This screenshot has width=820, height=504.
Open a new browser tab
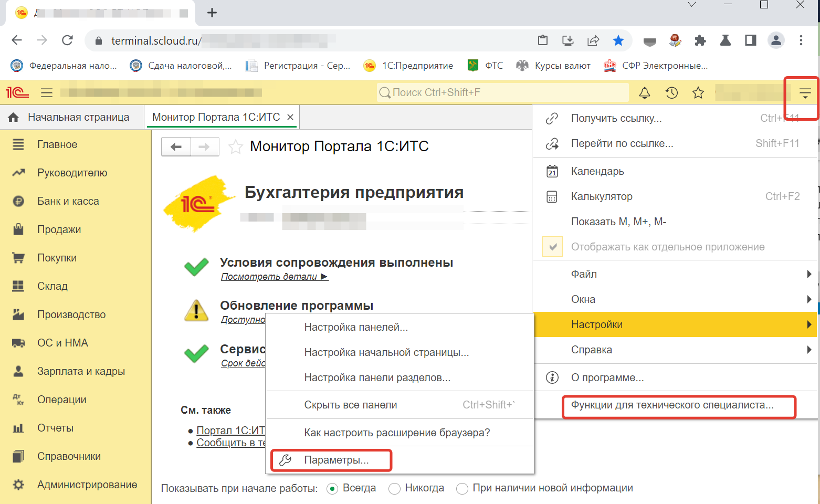[212, 13]
